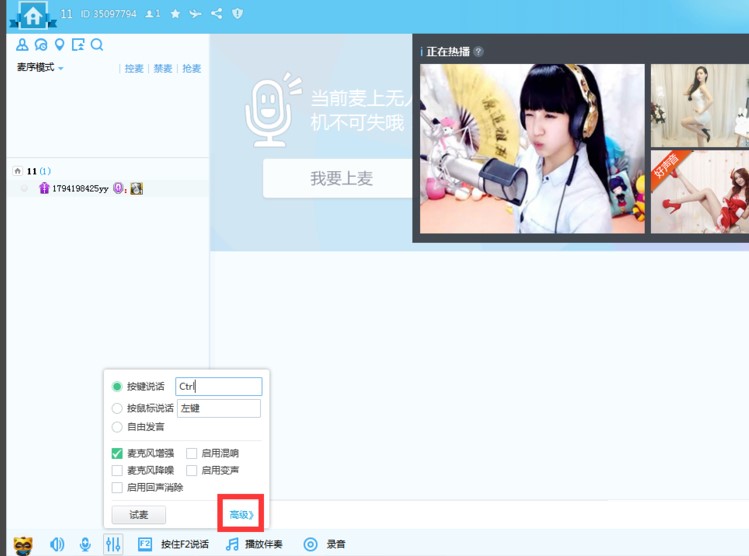Click the 我要上麦 button
The image size is (749, 556).
(x=341, y=178)
